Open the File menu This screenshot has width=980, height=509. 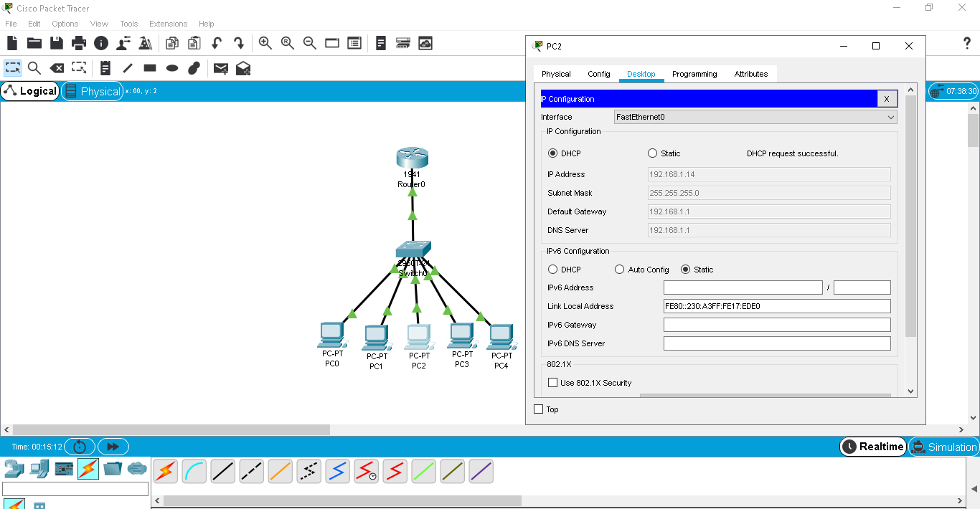[11, 24]
